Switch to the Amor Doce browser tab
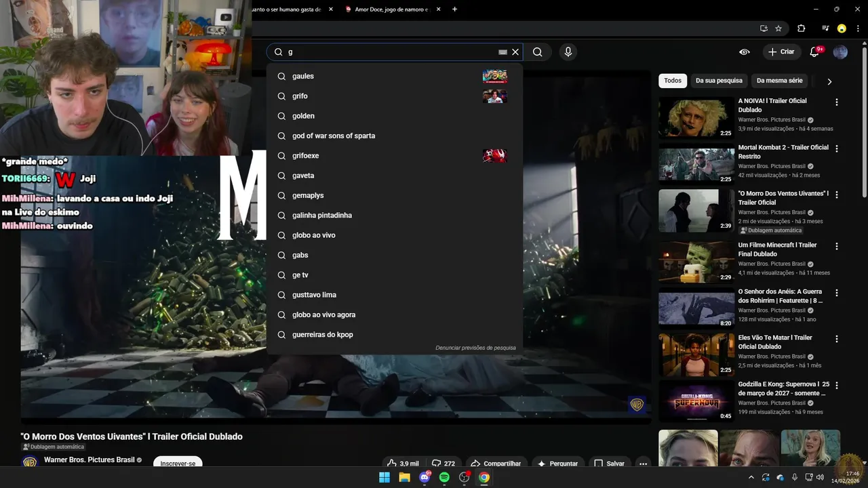 (391, 9)
